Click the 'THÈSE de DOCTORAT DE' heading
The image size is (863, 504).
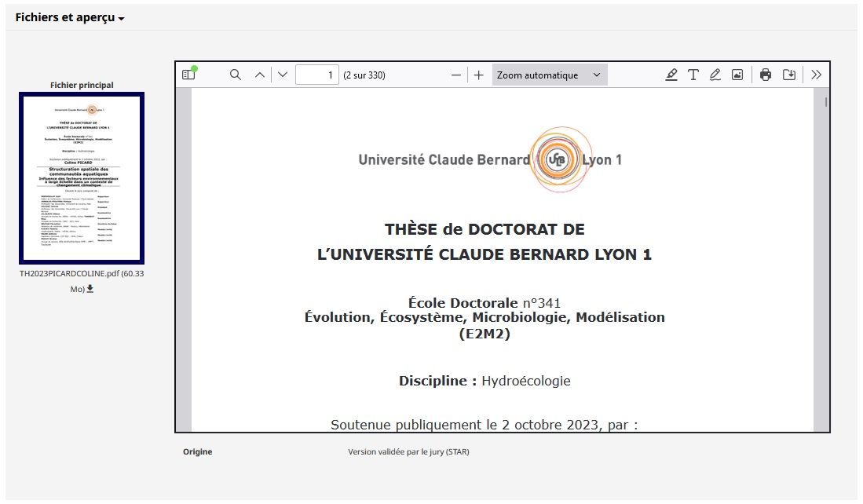pos(485,229)
